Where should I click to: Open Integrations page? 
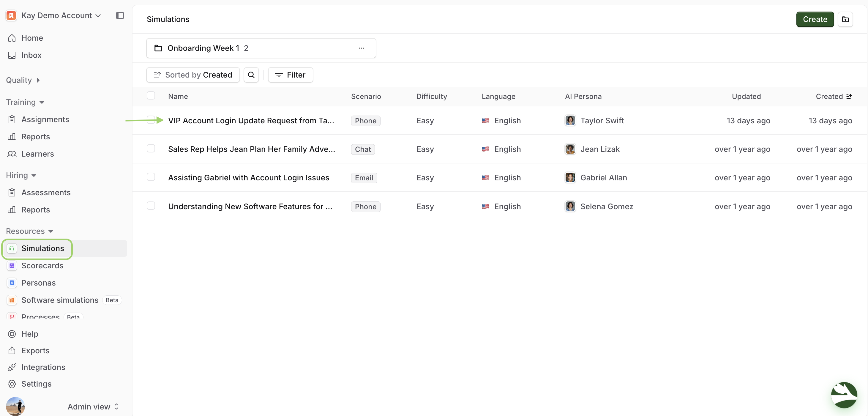click(43, 367)
